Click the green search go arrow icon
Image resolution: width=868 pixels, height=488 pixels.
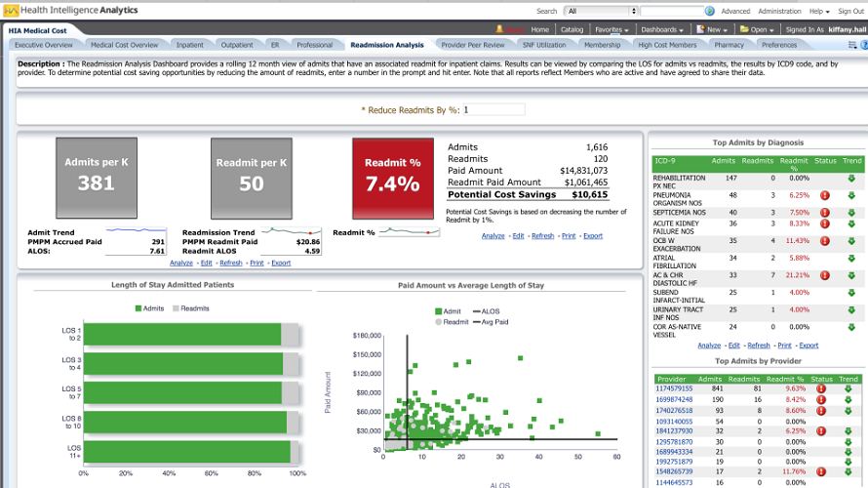(x=710, y=11)
